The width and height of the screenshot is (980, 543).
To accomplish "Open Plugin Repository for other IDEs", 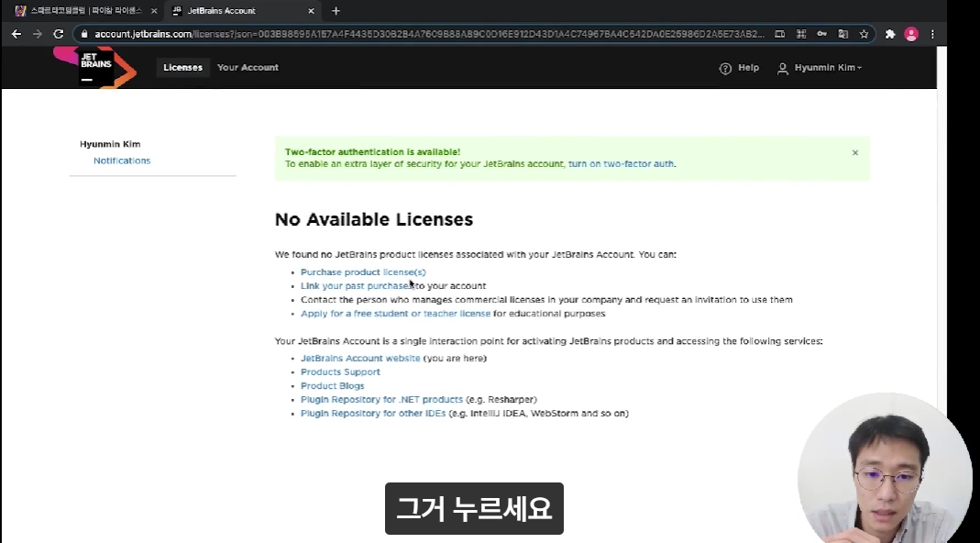I will click(x=373, y=414).
